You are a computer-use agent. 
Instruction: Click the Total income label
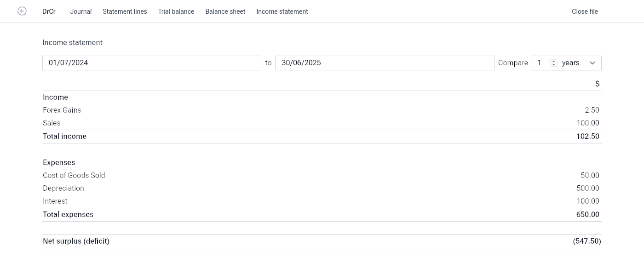click(64, 136)
